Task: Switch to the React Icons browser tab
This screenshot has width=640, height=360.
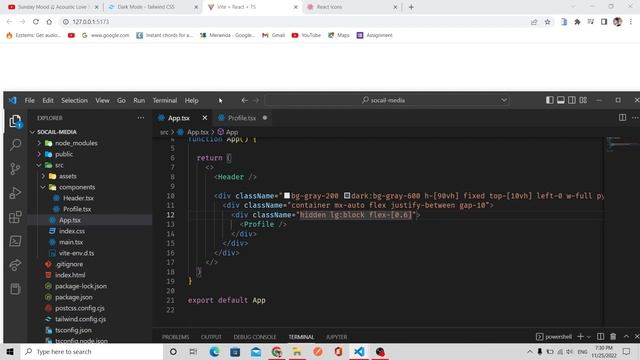Action: click(x=351, y=7)
